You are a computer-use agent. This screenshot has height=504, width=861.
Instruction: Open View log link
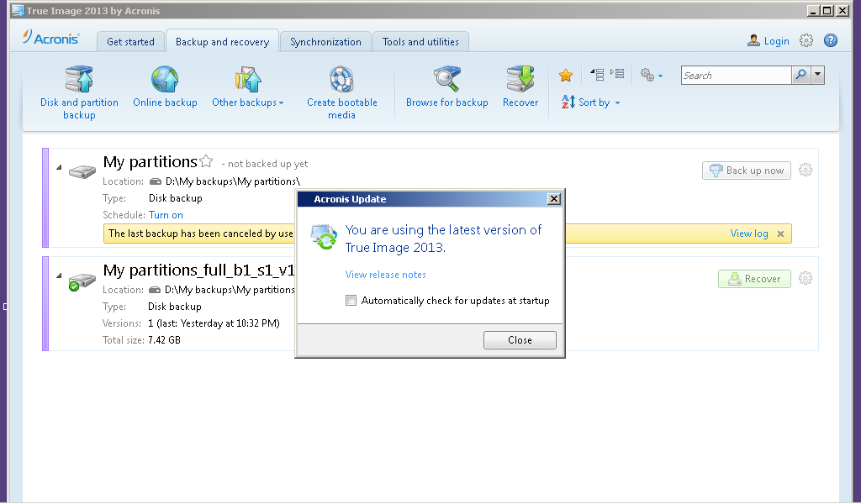click(x=749, y=234)
